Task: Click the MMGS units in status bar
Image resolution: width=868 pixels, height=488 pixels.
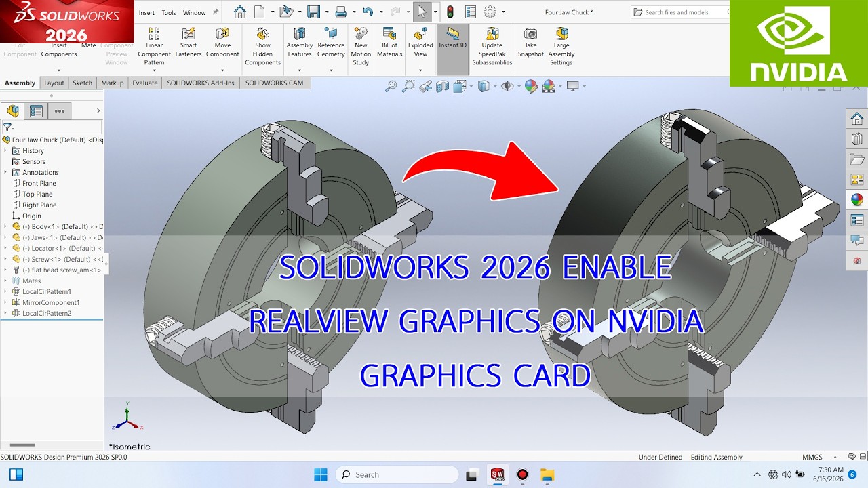Action: tap(812, 457)
